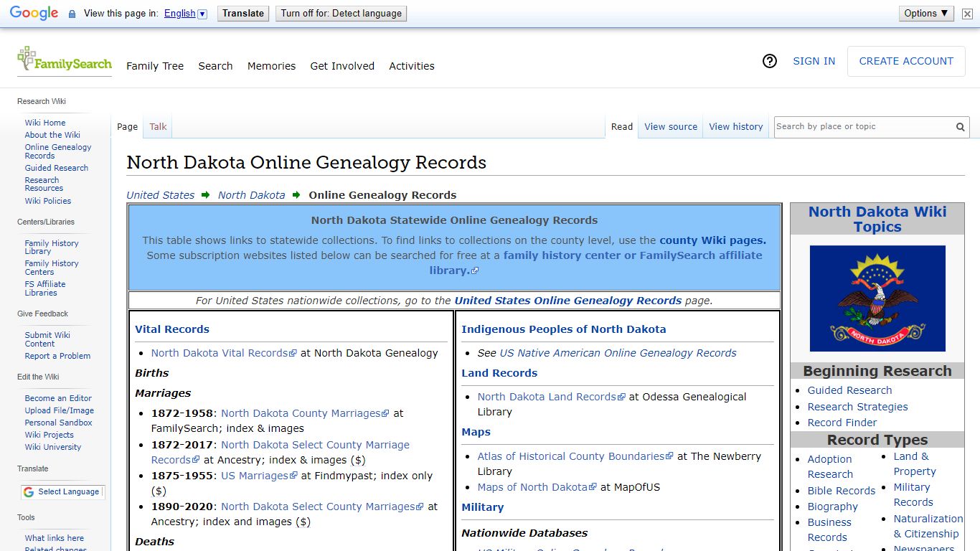Open the Select Language dropdown
The height and width of the screenshot is (551, 980).
(x=62, y=492)
